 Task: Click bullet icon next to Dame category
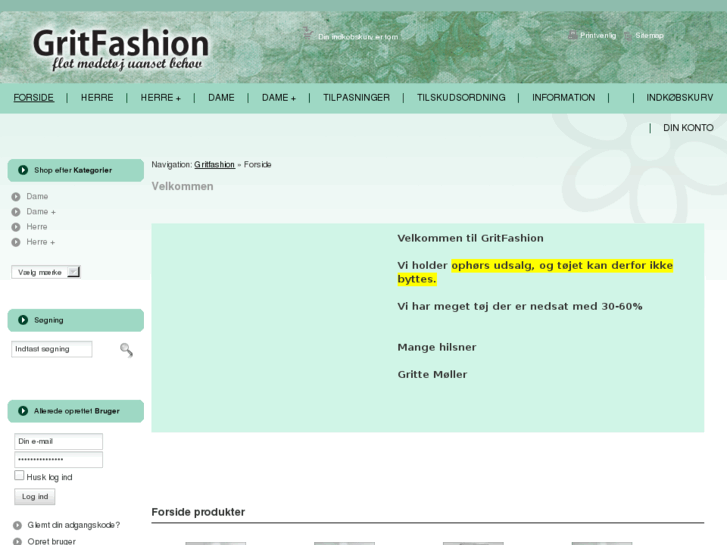tap(16, 197)
